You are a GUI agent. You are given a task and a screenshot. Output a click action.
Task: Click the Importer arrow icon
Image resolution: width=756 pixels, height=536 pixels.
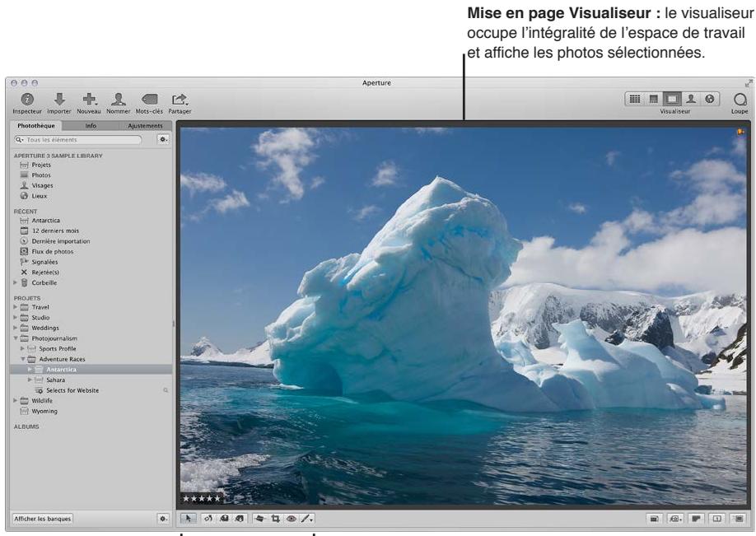59,100
